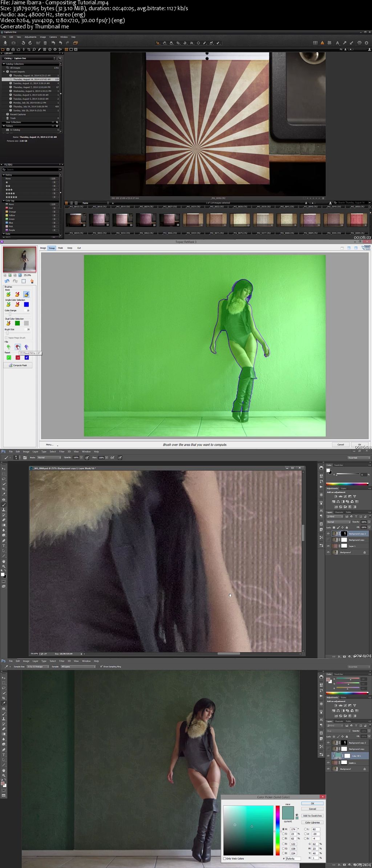Collapse the Color tag filter section

[4, 201]
